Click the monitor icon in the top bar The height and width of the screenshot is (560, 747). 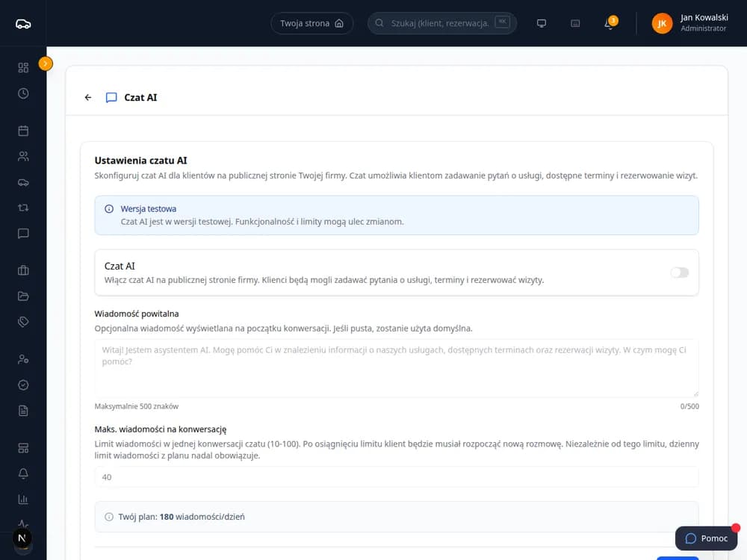[541, 23]
